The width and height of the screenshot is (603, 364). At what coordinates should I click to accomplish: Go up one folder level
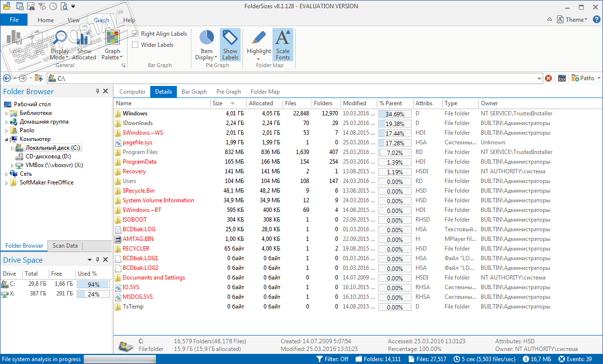point(39,78)
